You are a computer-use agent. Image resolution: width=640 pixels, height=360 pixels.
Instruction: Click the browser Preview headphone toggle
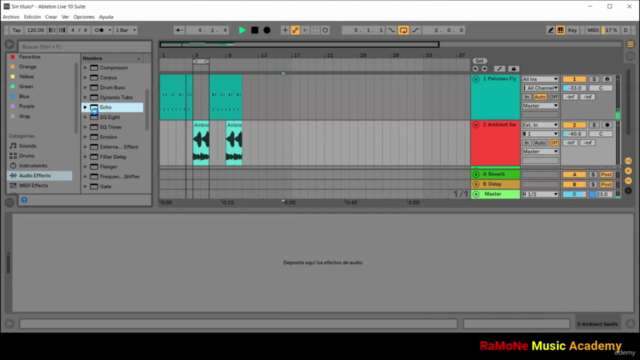[24, 200]
